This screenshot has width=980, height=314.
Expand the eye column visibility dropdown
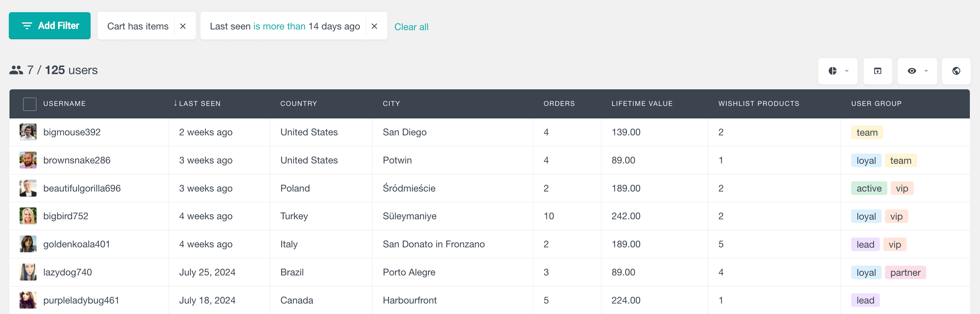click(x=917, y=71)
